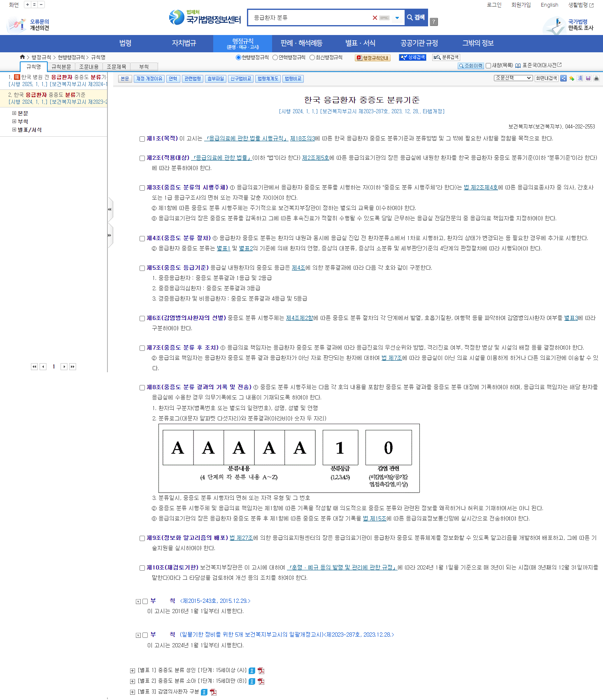Open the 판례·해석례등 menu
This screenshot has height=700, width=603.
pyautogui.click(x=301, y=43)
